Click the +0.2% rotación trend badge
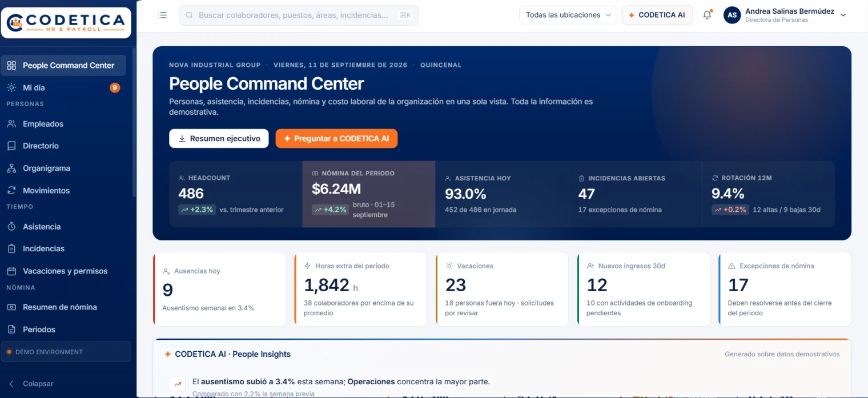The image size is (868, 398). (730, 210)
